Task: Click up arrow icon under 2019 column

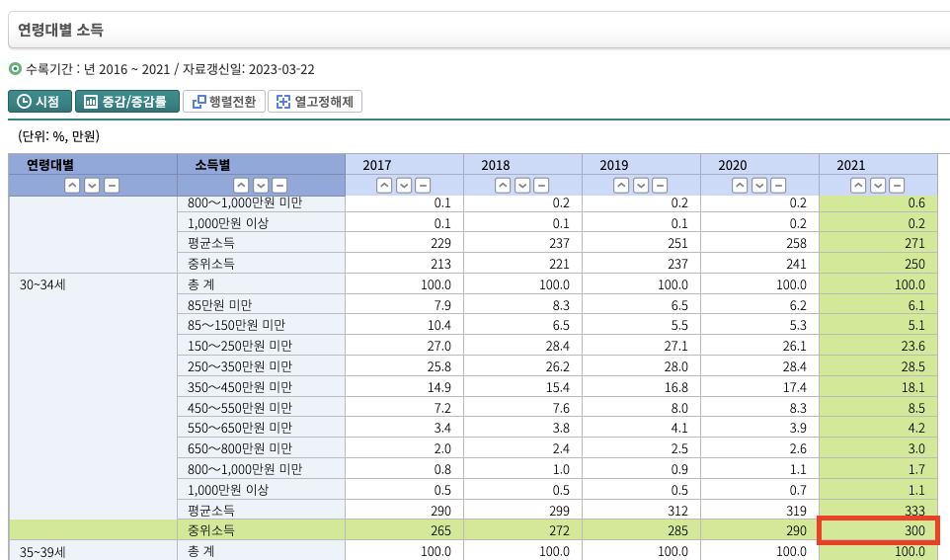Action: coord(621,186)
